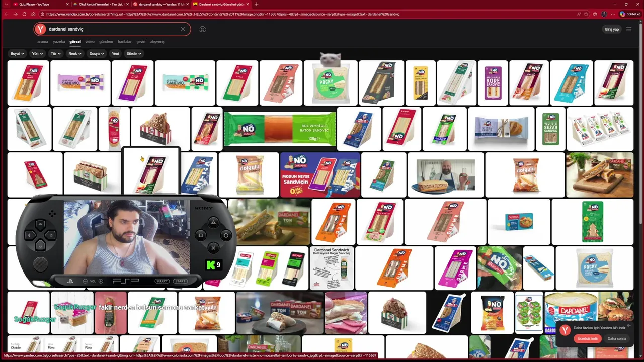Screen dimensions: 644x362
Task: Open a new browser tab
Action: (x=257, y=4)
